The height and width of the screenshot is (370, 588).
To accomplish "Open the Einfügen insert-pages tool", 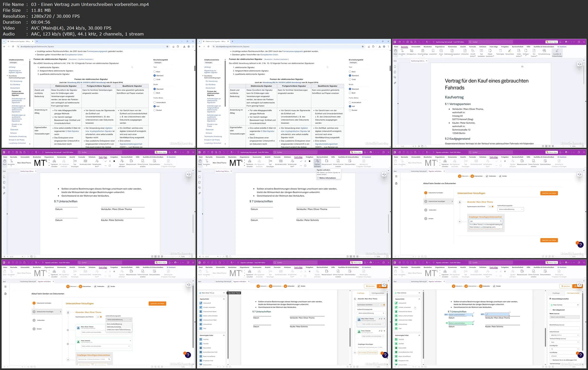I will coord(526,52).
